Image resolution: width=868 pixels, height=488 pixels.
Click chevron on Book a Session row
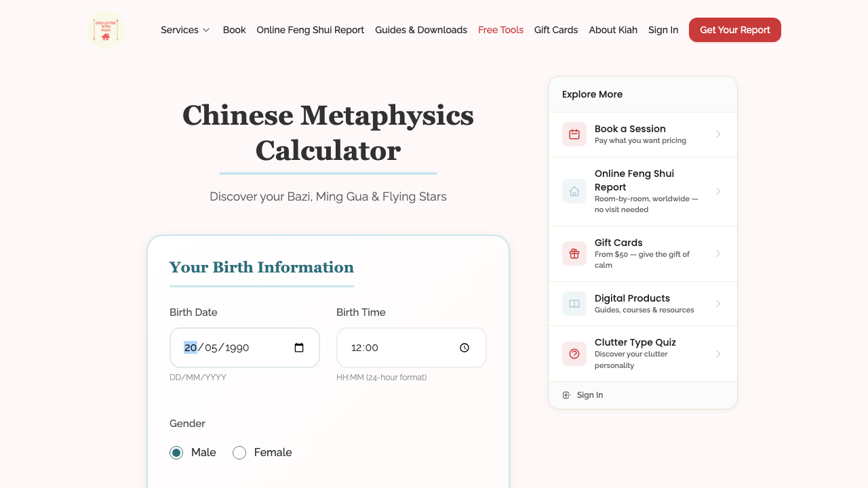tap(718, 134)
